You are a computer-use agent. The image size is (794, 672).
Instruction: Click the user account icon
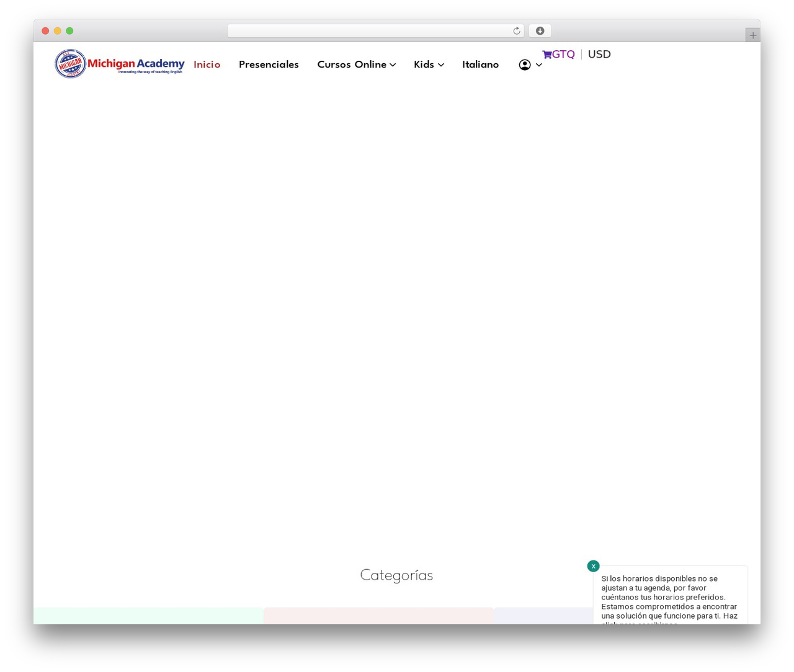coord(525,65)
